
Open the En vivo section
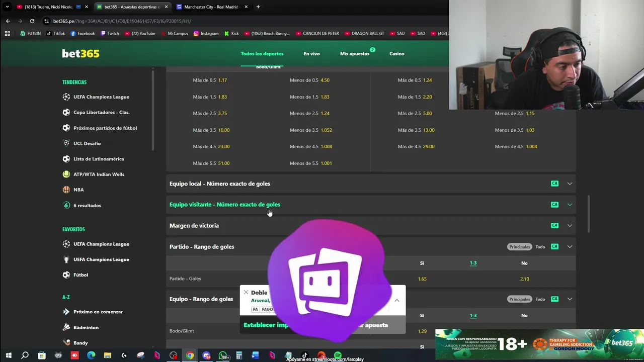pos(311,54)
